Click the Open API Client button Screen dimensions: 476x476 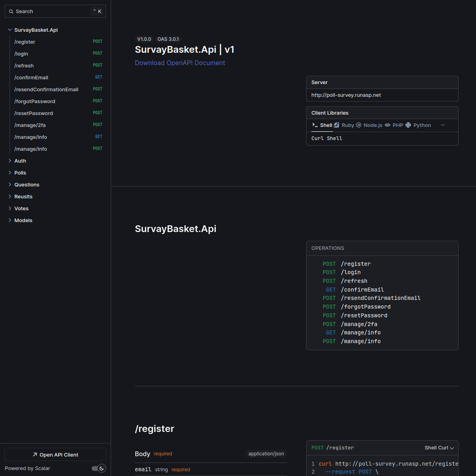pos(55,455)
